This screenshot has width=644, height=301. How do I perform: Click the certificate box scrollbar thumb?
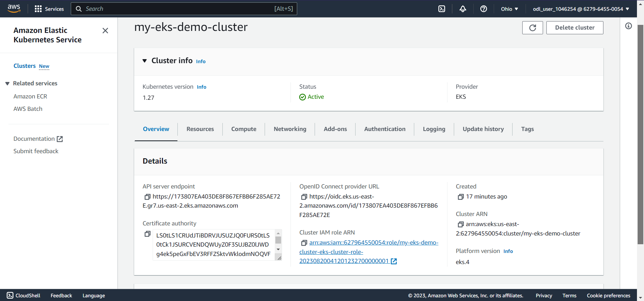[278, 240]
